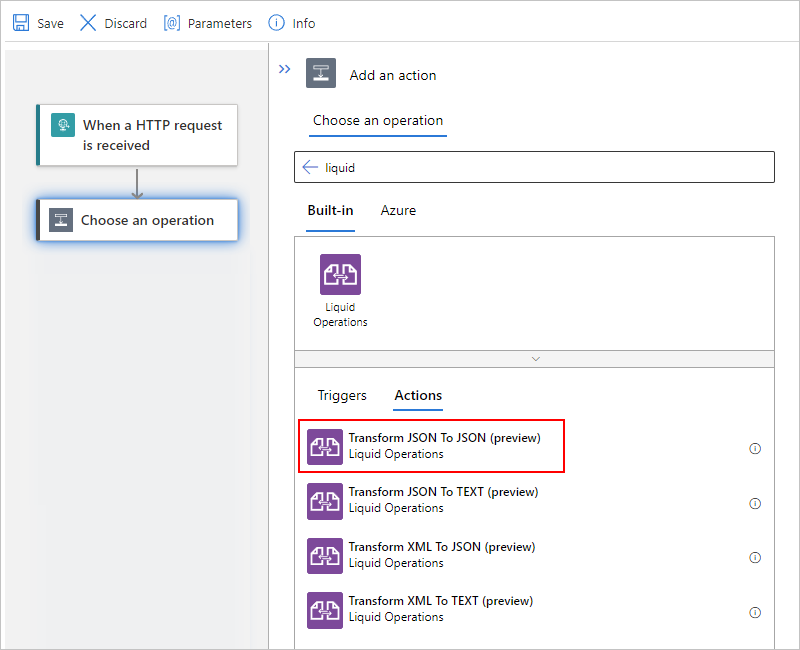Screen dimensions: 800x650
Task: Click the Transform XML To JSON icon
Action: [x=325, y=555]
